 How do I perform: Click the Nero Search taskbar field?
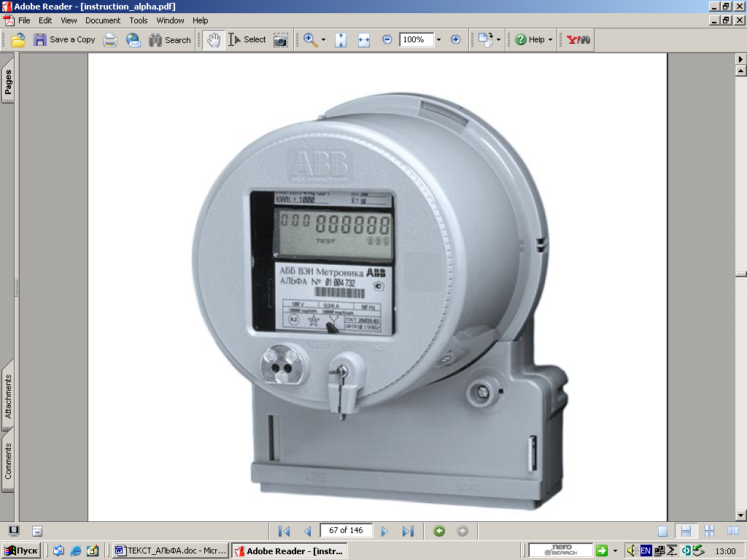[561, 551]
